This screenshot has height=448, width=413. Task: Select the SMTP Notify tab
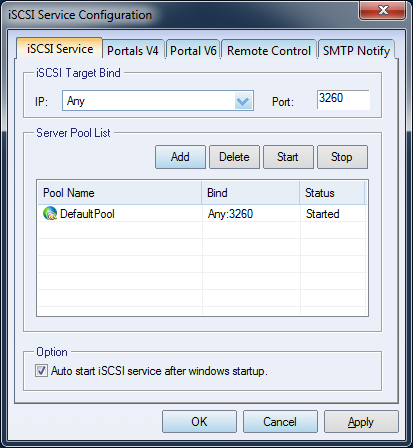pyautogui.click(x=356, y=51)
